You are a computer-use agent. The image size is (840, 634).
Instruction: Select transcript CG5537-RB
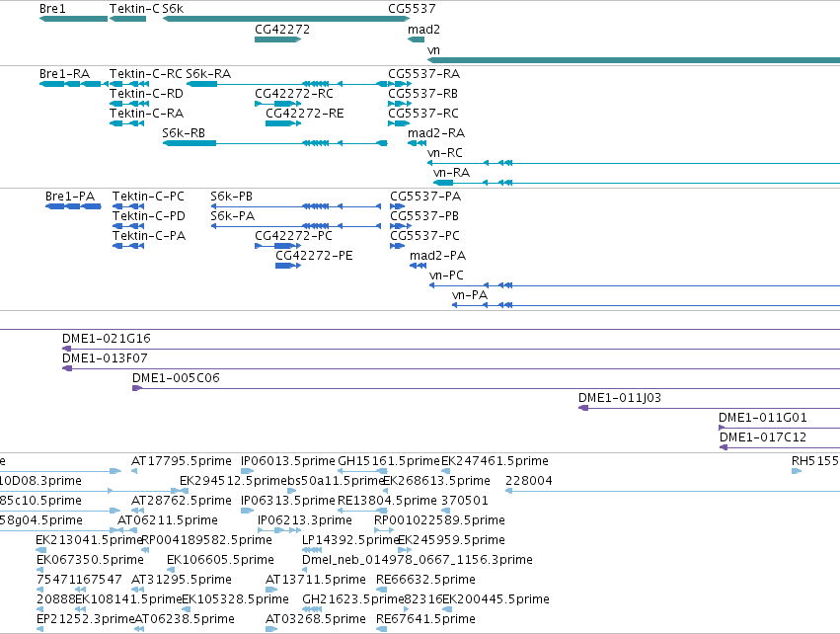point(400,104)
